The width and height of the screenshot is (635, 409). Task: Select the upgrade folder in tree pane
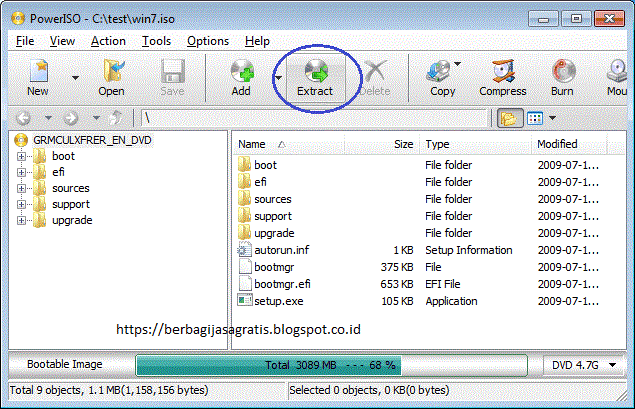point(72,220)
